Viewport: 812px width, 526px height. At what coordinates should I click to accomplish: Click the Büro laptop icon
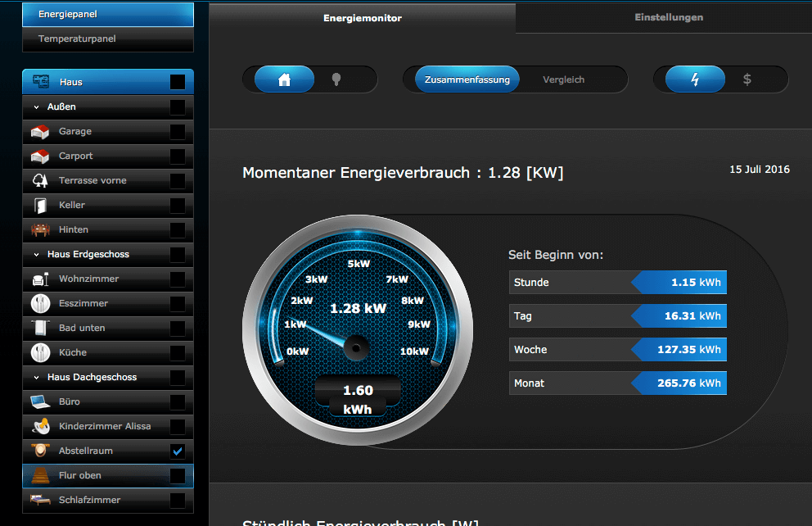40,401
